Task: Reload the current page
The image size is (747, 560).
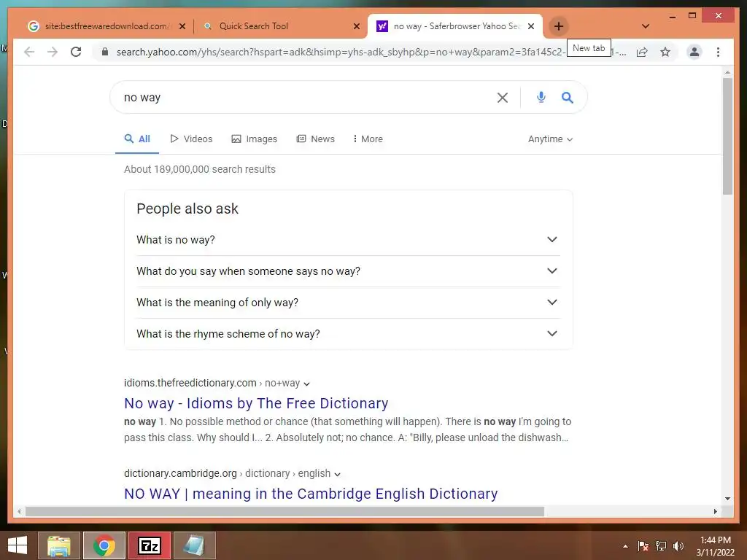Action: [76, 52]
